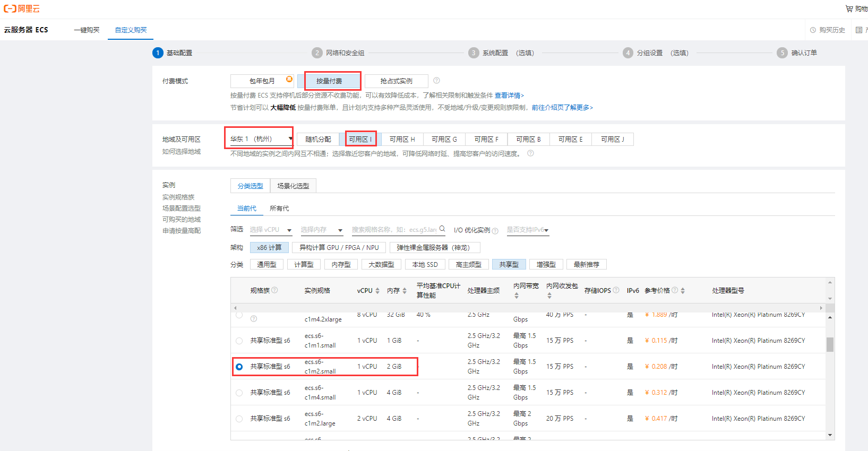This screenshot has width=868, height=451.
Task: Open 实例规格族 link
Action: (178, 197)
